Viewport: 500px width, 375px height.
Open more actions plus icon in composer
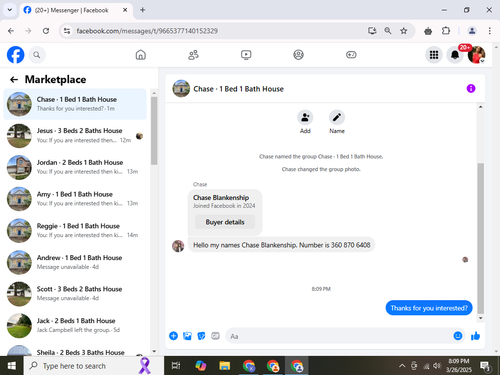click(x=173, y=336)
